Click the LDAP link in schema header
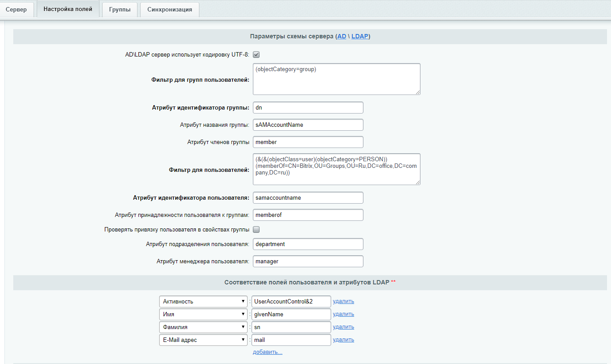This screenshot has height=364, width=611. [x=360, y=37]
